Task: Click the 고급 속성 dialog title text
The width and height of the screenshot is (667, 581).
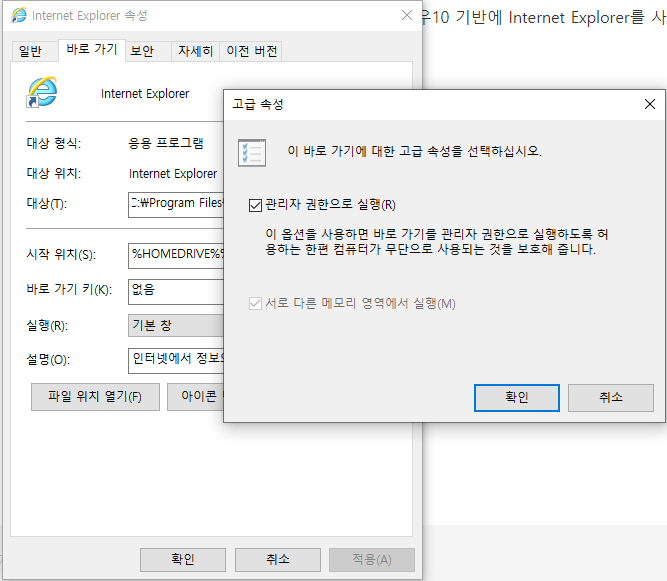Action: [257, 104]
